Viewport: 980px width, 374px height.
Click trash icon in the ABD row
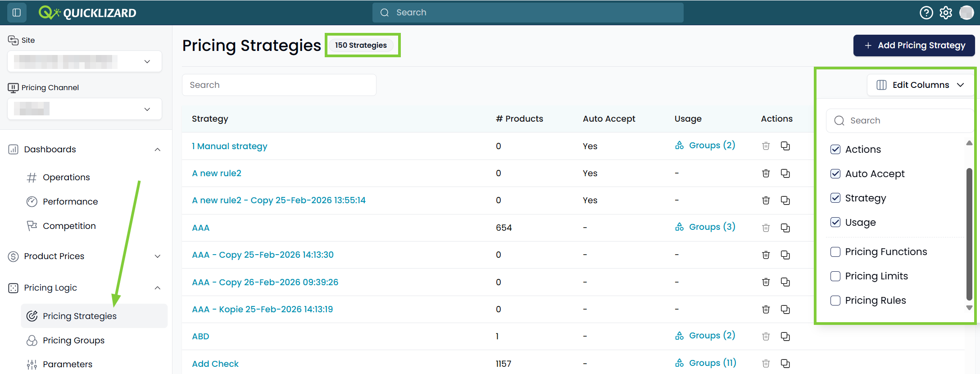coord(766,337)
